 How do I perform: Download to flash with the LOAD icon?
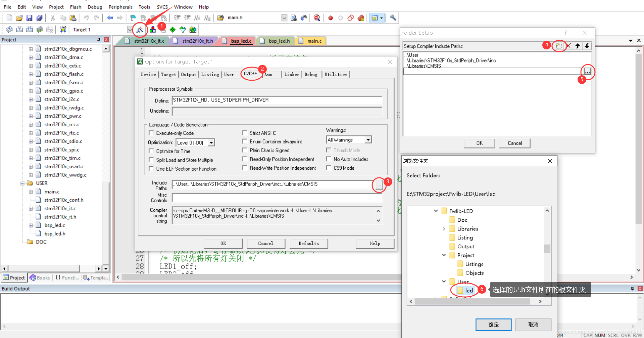tap(63, 30)
